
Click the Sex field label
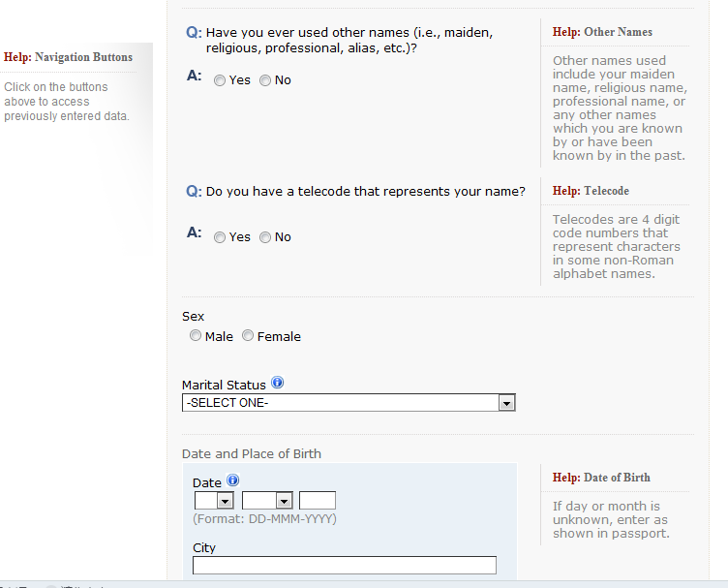194,317
